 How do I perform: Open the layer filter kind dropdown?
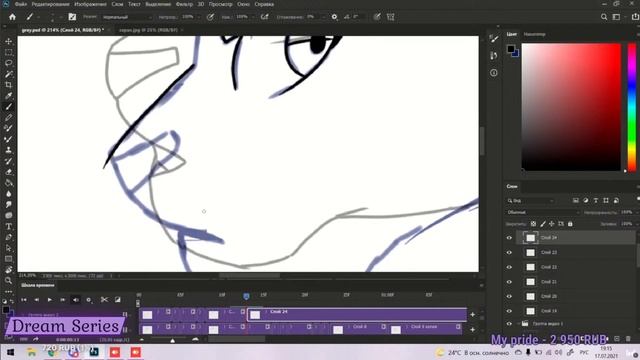pyautogui.click(x=531, y=201)
